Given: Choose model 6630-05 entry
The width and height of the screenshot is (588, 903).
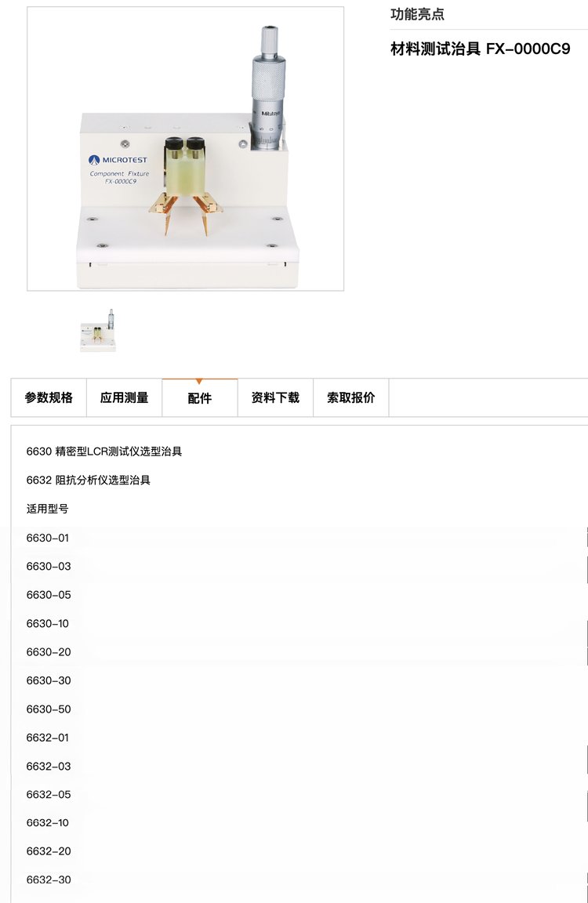Looking at the screenshot, I should pos(49,595).
